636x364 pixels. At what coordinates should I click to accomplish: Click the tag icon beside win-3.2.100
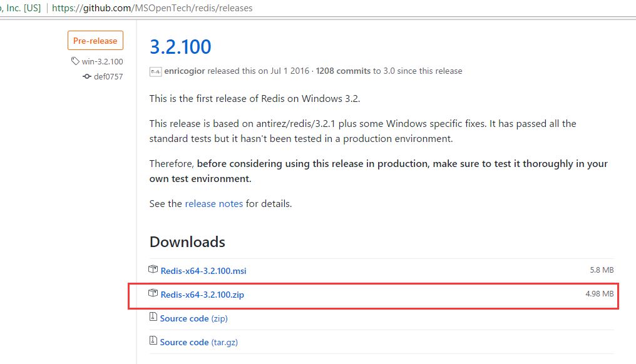click(x=75, y=61)
